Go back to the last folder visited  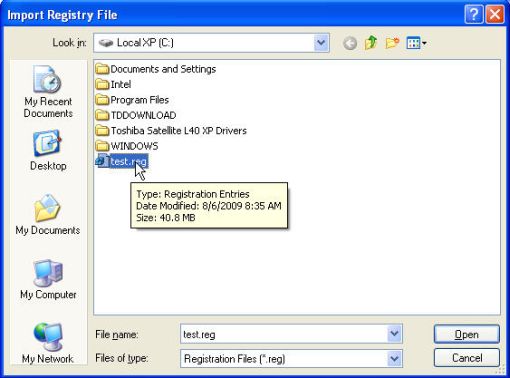click(350, 43)
